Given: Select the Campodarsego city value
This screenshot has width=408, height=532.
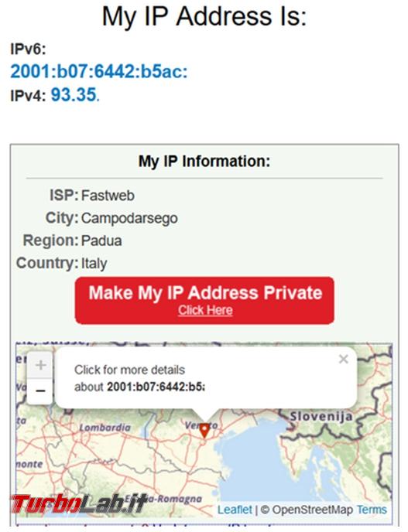Looking at the screenshot, I should click(129, 219).
